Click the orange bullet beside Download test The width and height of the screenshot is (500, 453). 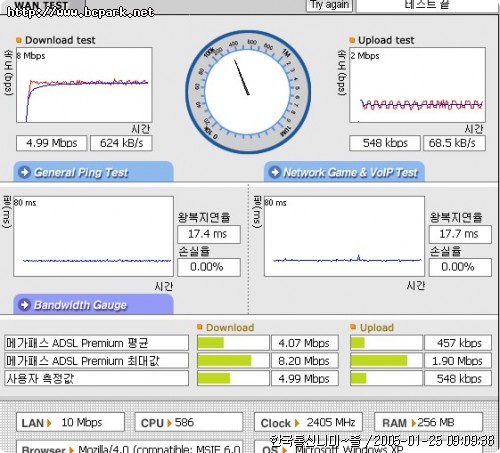tap(19, 40)
